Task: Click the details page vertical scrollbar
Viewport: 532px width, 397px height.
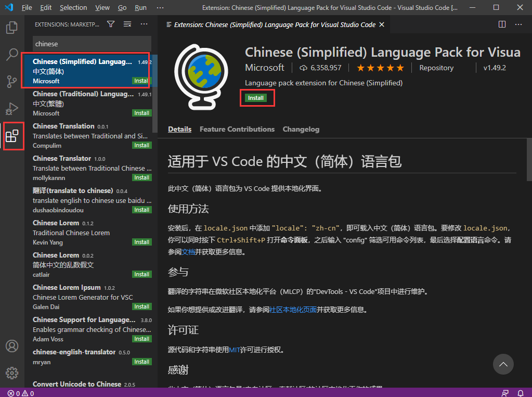Action: [x=529, y=160]
